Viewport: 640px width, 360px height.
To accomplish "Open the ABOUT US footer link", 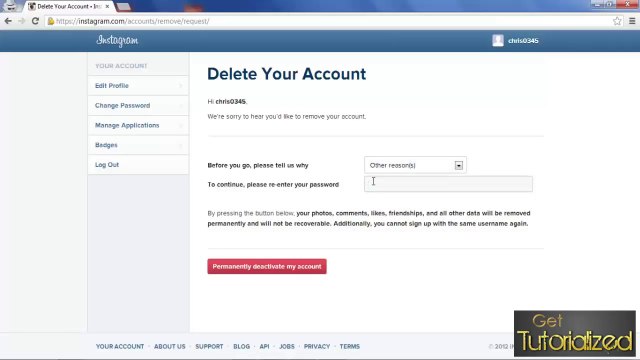I will tap(170, 347).
